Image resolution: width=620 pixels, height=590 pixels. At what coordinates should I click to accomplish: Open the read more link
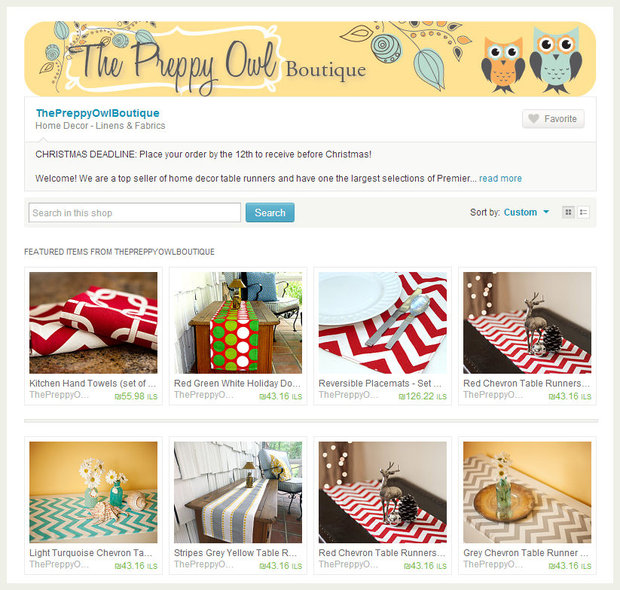[500, 178]
